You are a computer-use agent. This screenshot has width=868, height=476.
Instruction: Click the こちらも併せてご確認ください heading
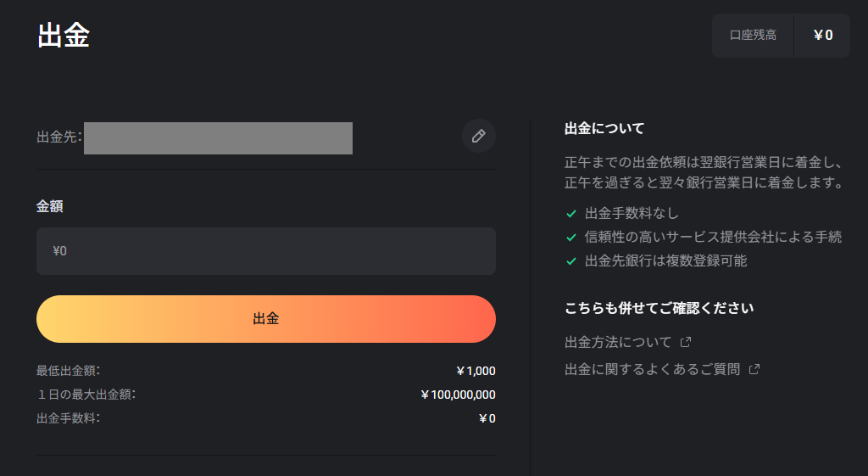[659, 308]
